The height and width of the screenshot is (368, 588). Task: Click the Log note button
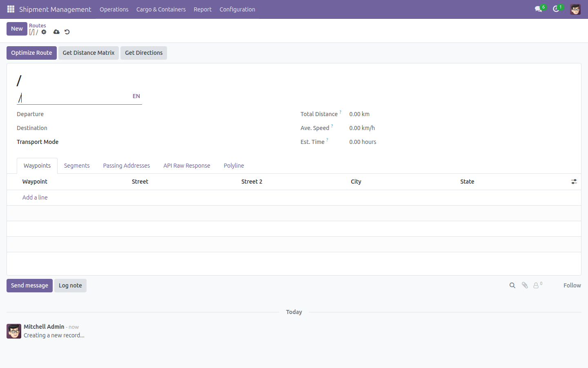[70, 285]
